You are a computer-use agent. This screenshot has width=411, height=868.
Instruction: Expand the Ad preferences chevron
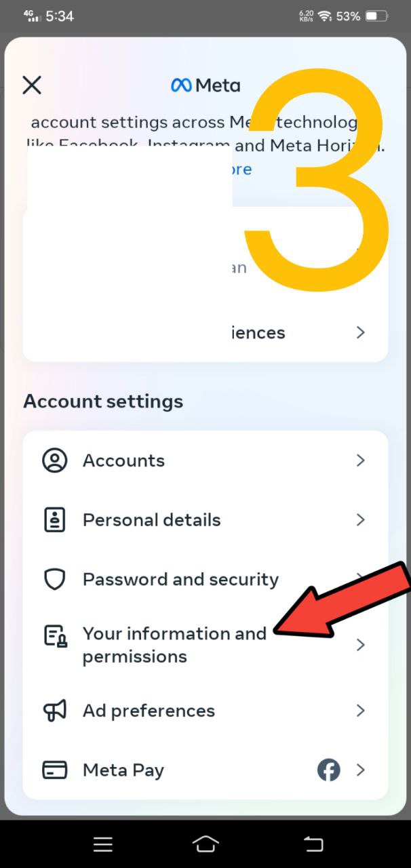click(361, 711)
